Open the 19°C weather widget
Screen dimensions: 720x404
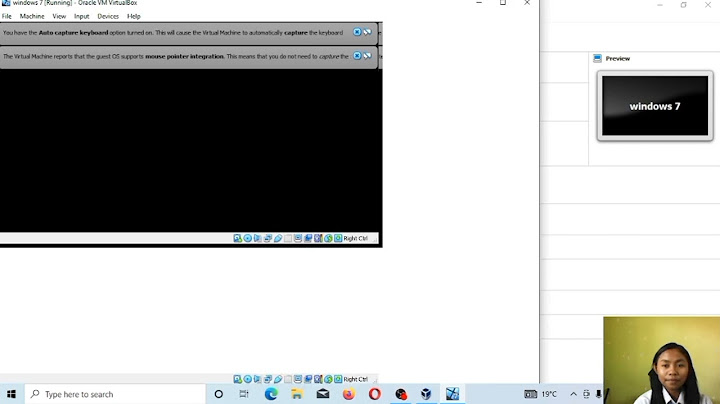click(540, 394)
